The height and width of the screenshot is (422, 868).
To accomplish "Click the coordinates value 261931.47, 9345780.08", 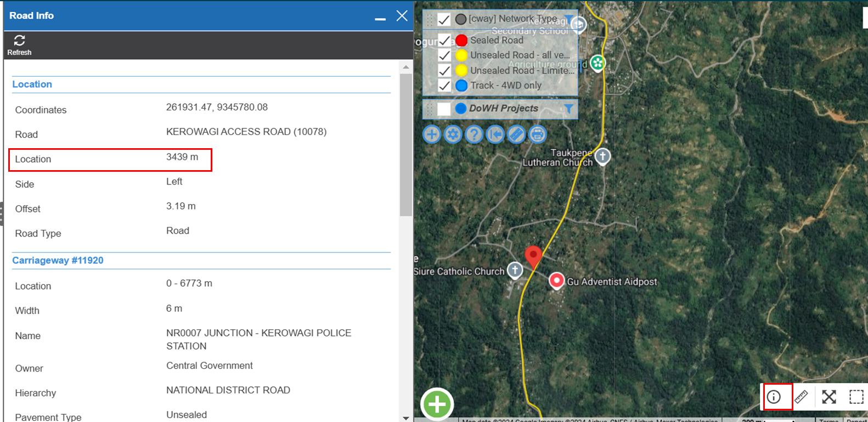I will tap(217, 107).
